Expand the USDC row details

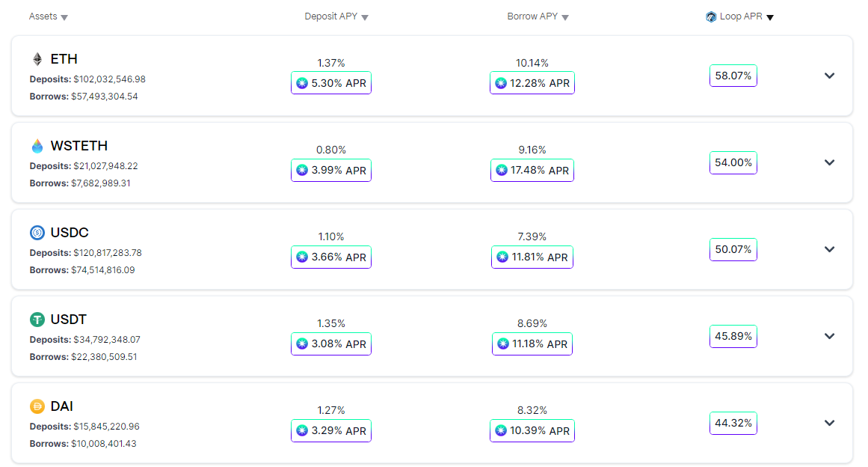[x=829, y=249]
